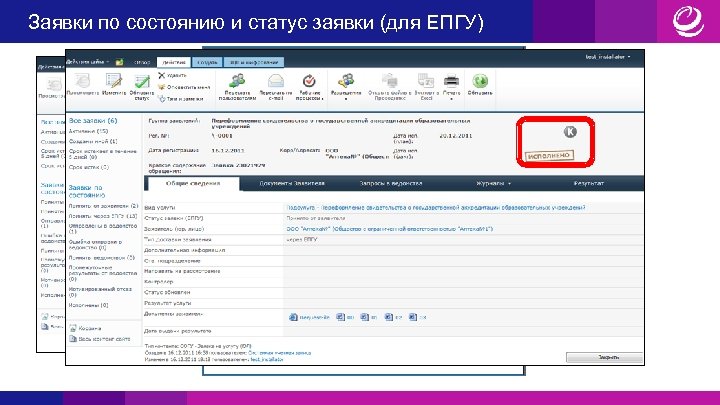Open Приняты от заявителя (2) link

click(103, 206)
